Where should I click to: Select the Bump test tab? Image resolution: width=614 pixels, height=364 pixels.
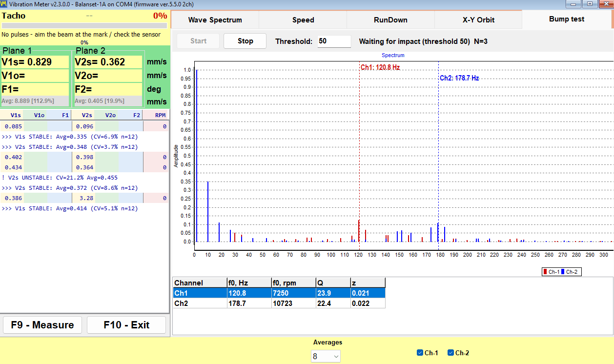[x=567, y=20]
